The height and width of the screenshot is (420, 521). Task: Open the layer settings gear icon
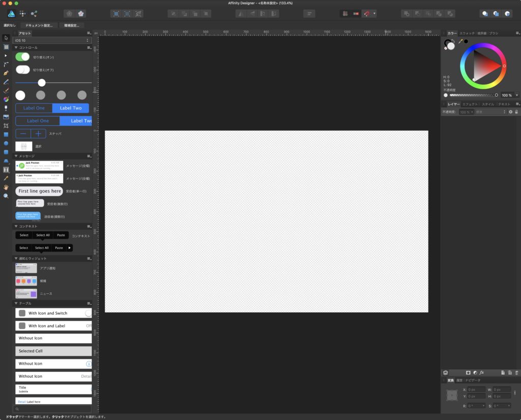(511, 112)
